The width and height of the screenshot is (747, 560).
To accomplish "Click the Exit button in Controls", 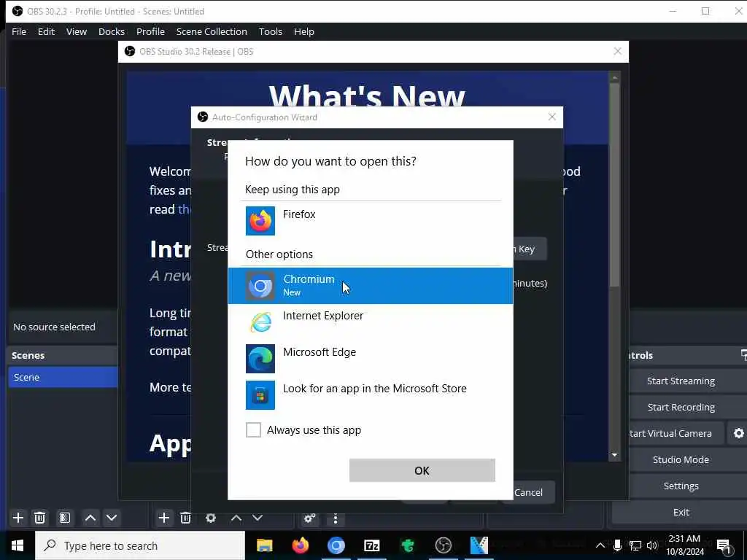I will click(681, 512).
